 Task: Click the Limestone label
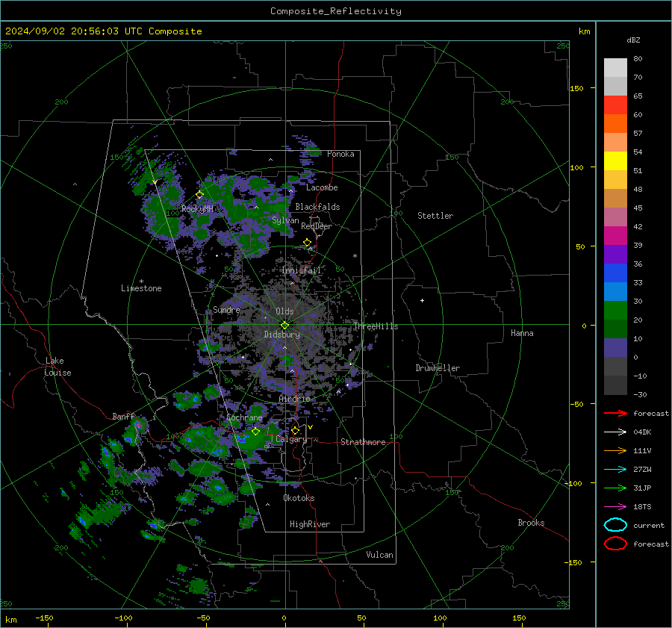141,288
